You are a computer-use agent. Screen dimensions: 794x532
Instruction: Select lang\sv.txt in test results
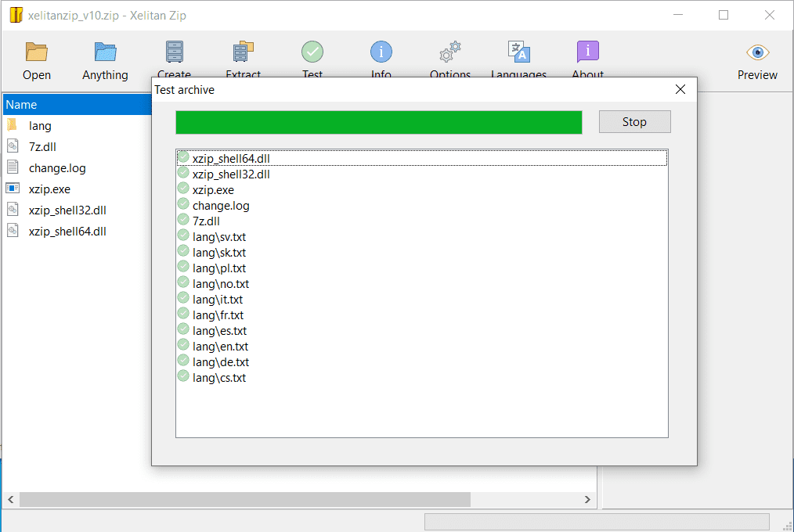(219, 237)
